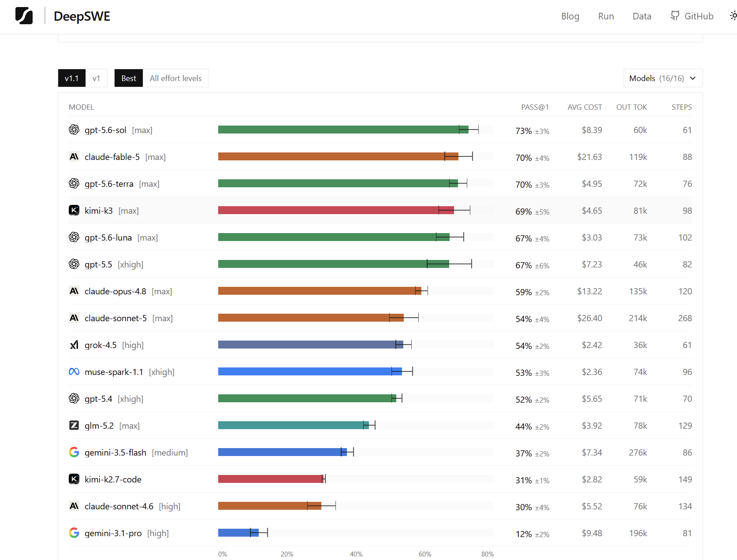Click the 268 steps value
Viewport: 737px width, 560px height.
click(685, 318)
